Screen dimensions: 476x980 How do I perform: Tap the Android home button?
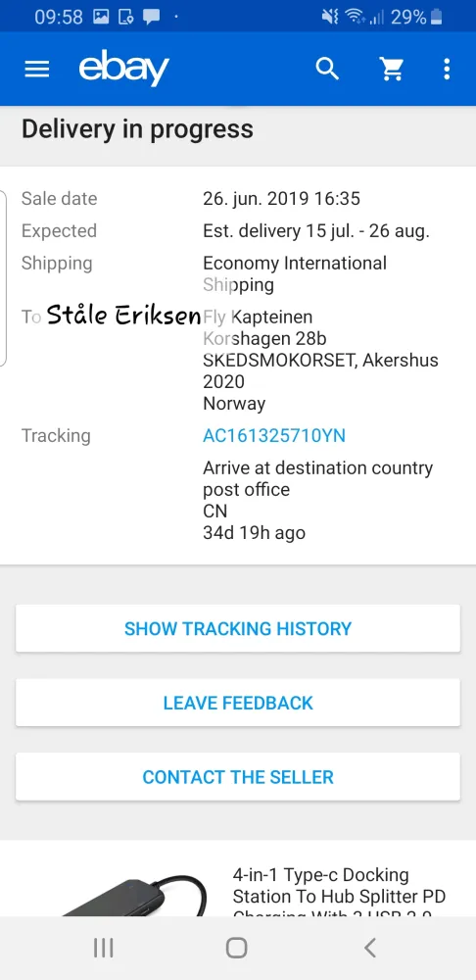click(237, 948)
